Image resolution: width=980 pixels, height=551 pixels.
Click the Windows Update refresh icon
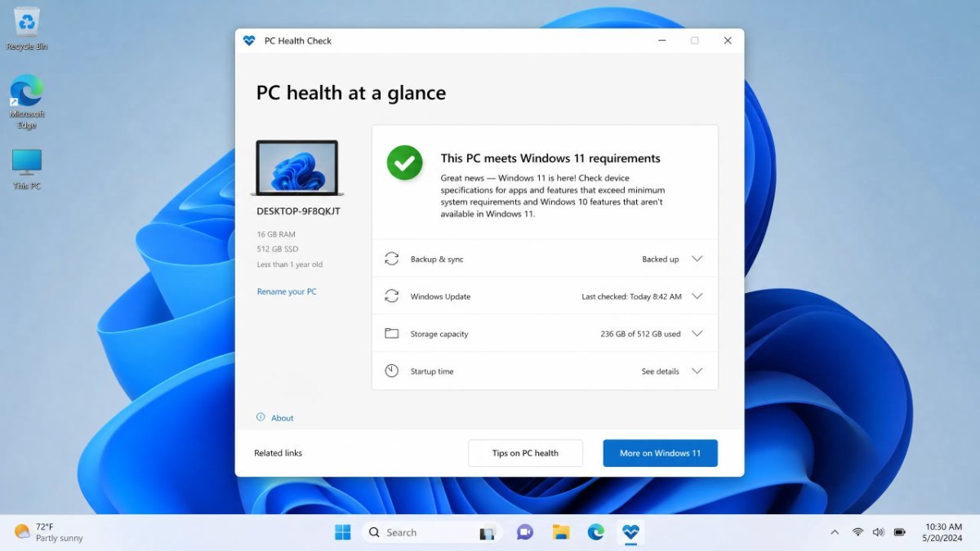[392, 296]
